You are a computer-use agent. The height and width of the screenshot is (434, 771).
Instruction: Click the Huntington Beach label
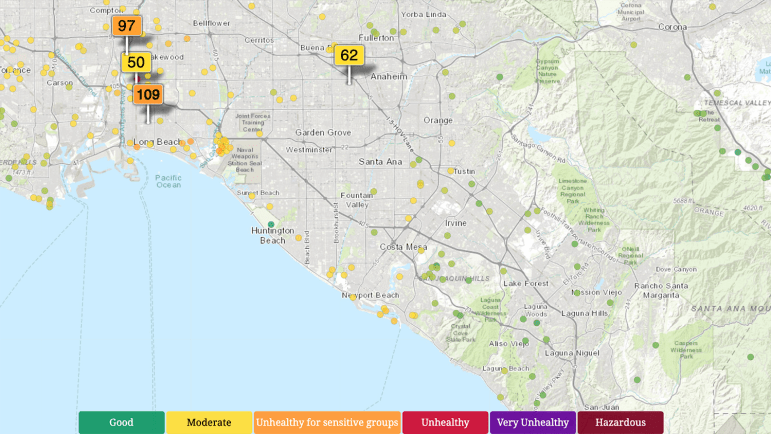coord(273,235)
